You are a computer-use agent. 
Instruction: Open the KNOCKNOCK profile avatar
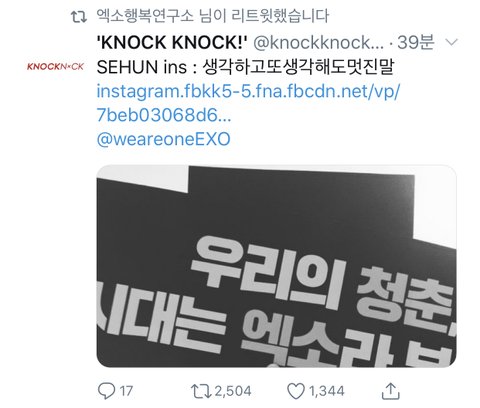tap(55, 67)
